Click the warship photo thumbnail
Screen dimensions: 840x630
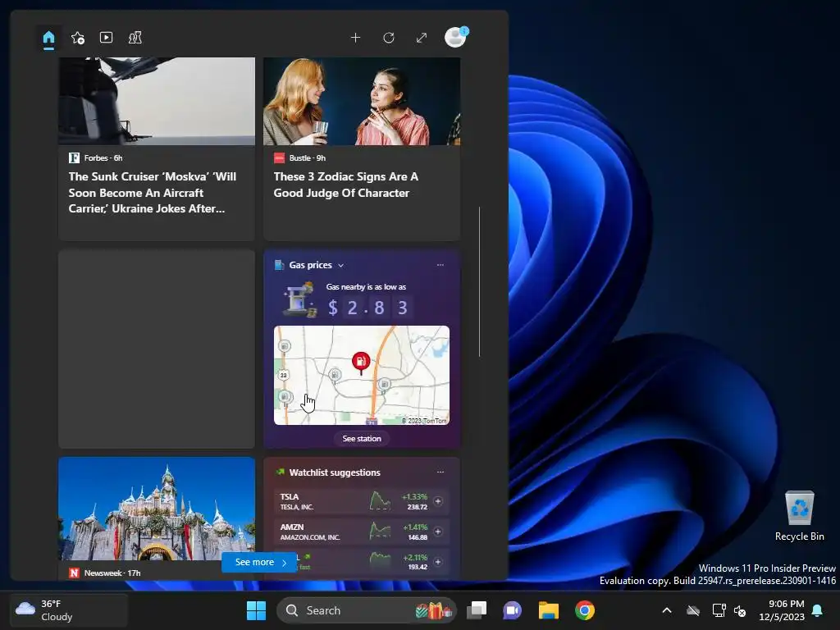pos(157,101)
